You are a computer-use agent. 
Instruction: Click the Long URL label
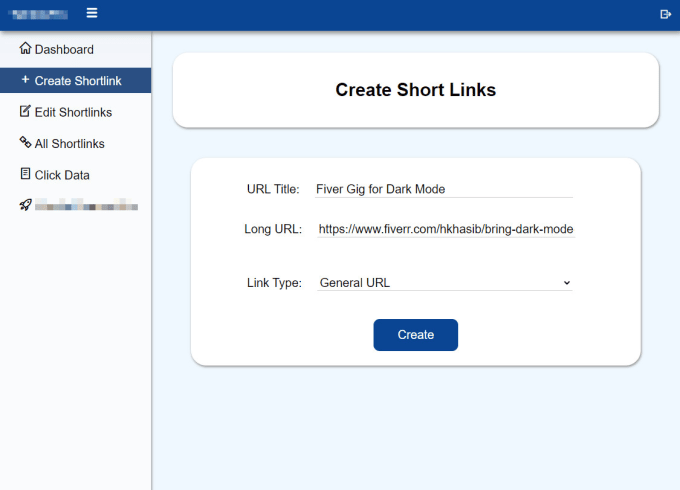(x=273, y=229)
